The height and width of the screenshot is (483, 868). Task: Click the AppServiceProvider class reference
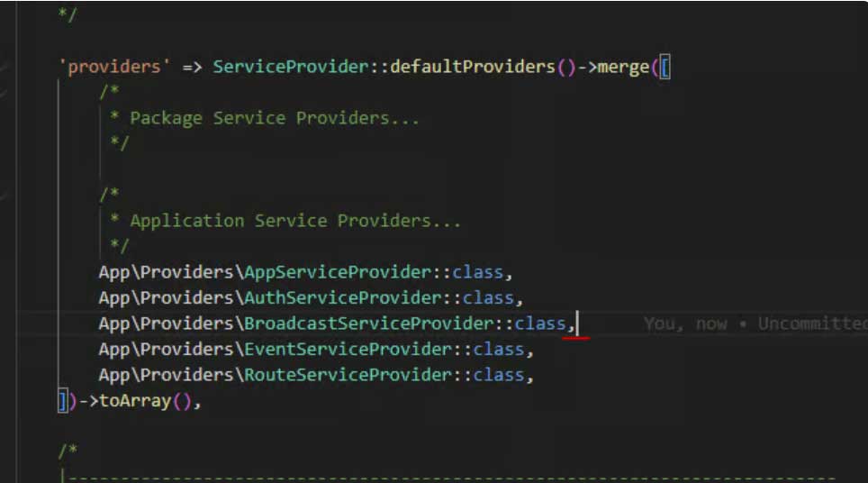click(342, 272)
